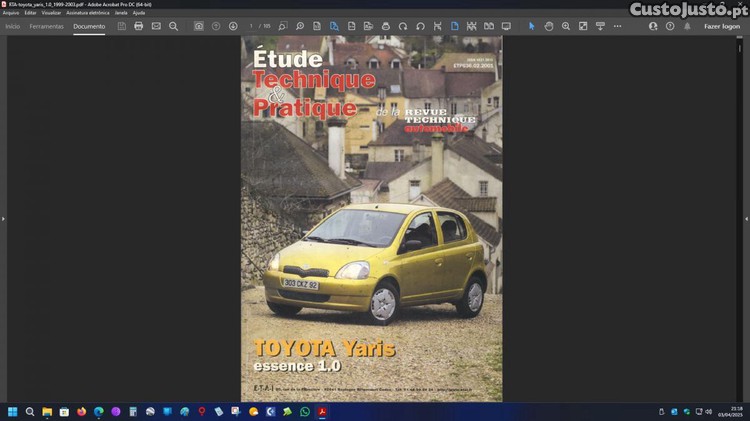Click the email envelope icon
750x421 pixels.
pos(156,26)
